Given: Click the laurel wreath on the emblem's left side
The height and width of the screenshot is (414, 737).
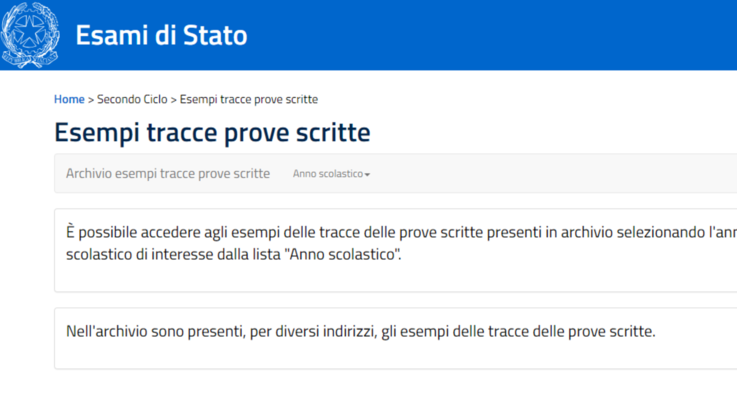Looking at the screenshot, I should 8,33.
